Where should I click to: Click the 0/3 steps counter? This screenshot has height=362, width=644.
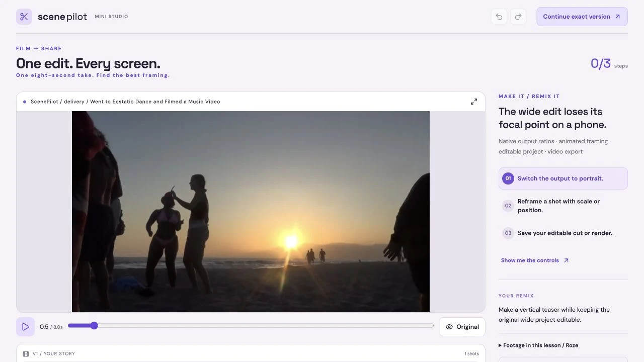coord(609,64)
